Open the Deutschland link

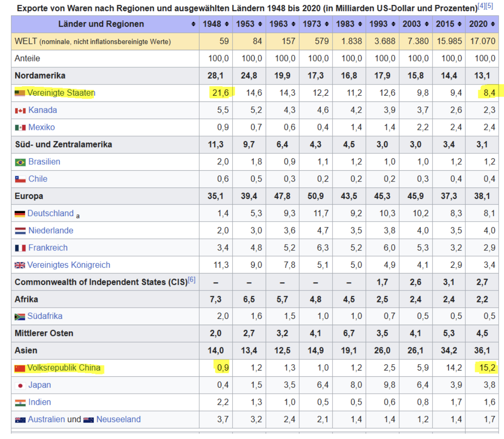point(51,213)
